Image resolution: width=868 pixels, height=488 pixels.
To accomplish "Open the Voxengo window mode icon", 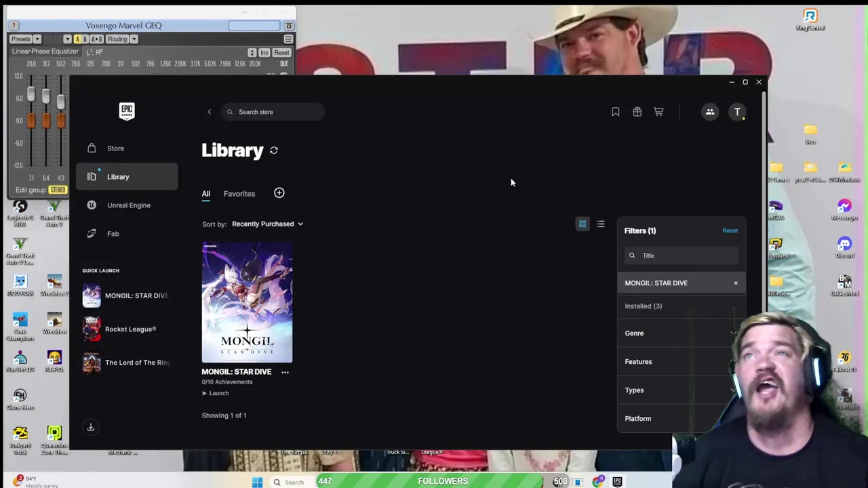I will [x=288, y=26].
